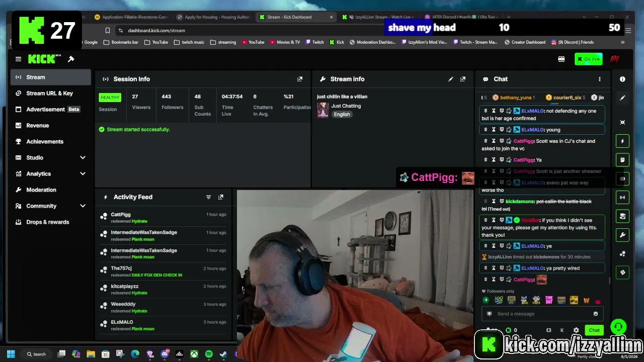The height and width of the screenshot is (362, 644).
Task: Click kitcatplayzz's Hydrate redemption entry
Action: click(x=163, y=290)
